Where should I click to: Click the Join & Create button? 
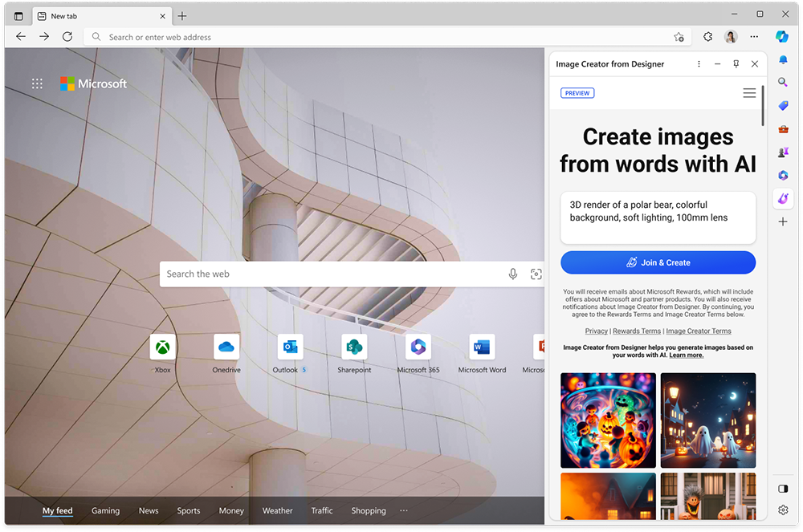pos(658,262)
